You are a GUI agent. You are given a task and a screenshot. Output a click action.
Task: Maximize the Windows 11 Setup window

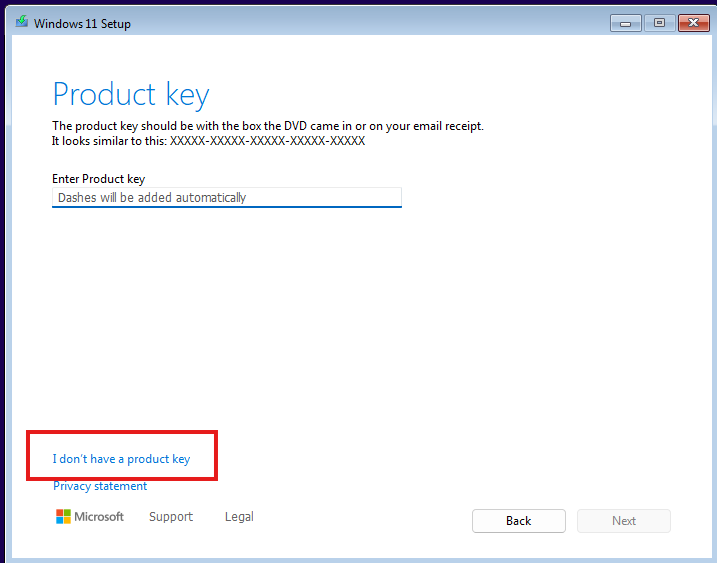coord(659,22)
